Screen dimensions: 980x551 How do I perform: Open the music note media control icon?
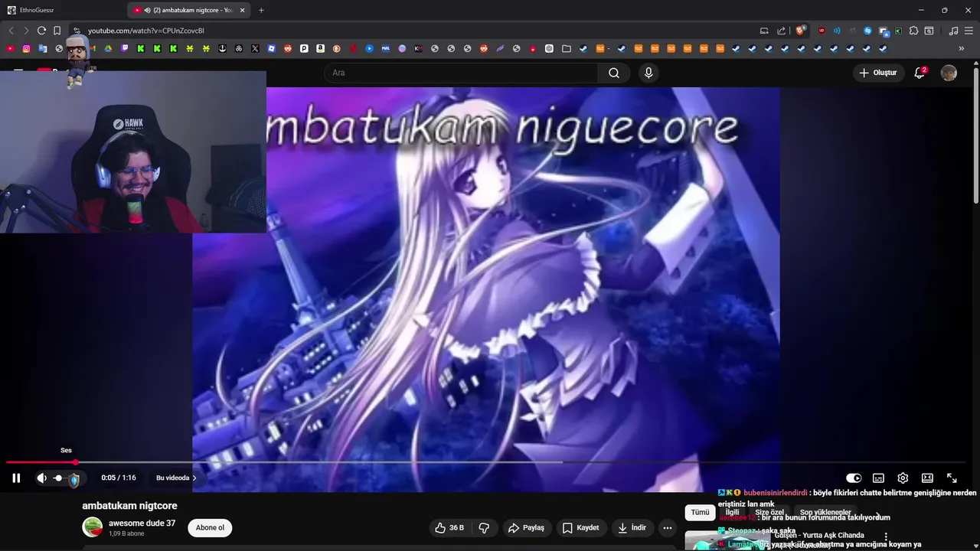(x=953, y=31)
